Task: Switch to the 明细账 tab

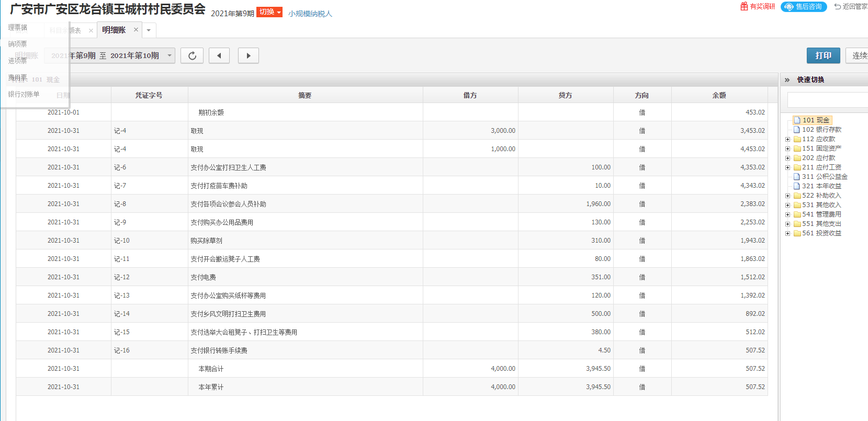Action: coord(114,30)
